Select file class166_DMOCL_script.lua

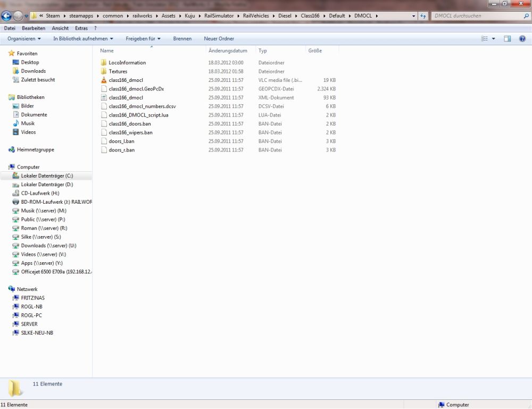[x=138, y=115]
